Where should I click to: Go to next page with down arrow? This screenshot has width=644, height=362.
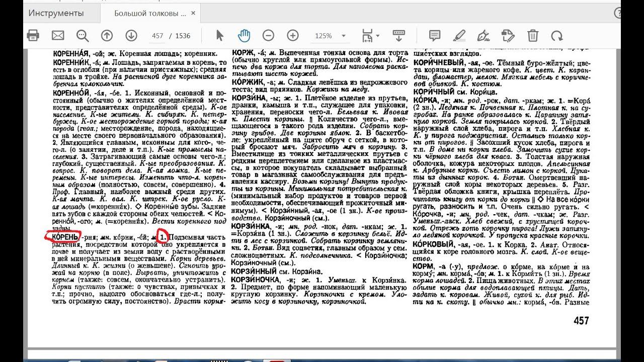[x=131, y=35]
